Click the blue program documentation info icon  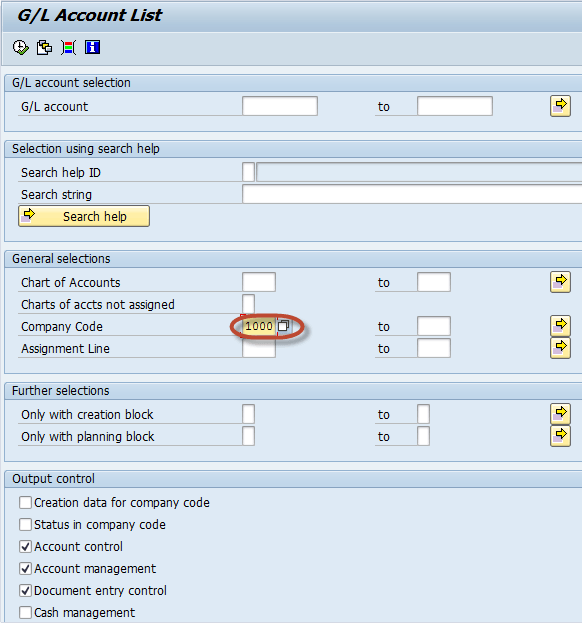[x=92, y=48]
